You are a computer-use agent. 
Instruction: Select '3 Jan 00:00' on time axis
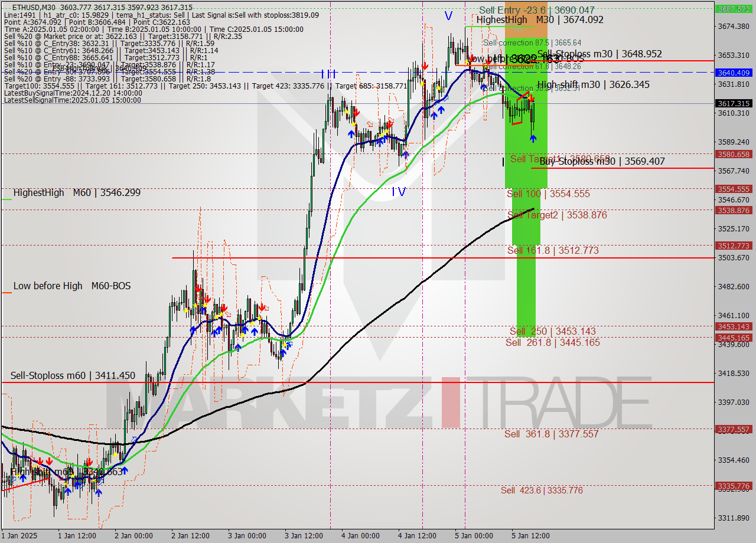click(x=247, y=536)
